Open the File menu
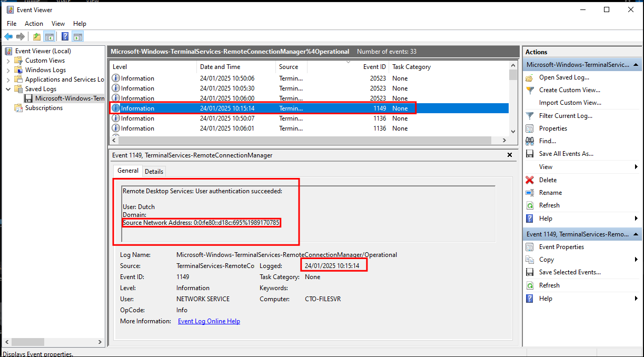 pos(12,24)
